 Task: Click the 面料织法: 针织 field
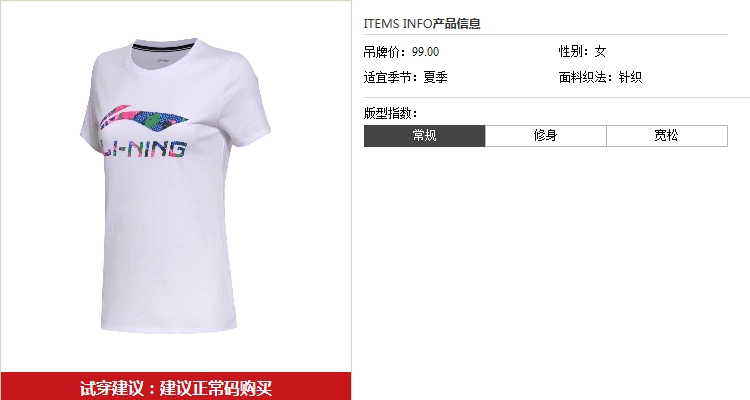pyautogui.click(x=600, y=77)
